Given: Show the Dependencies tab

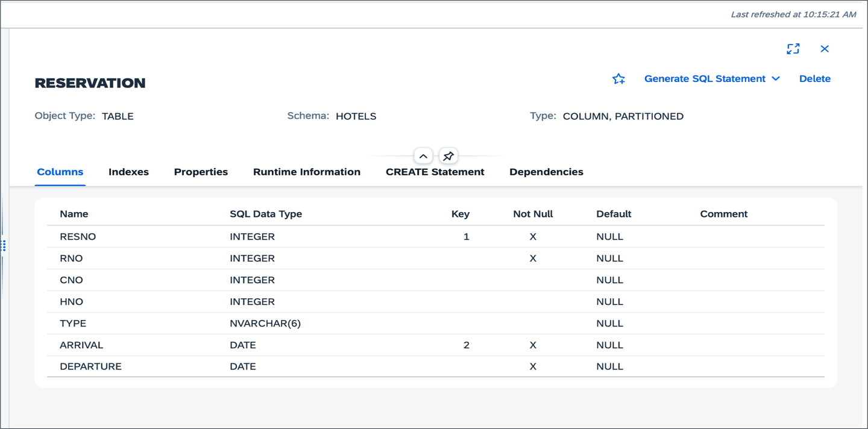Looking at the screenshot, I should click(546, 172).
